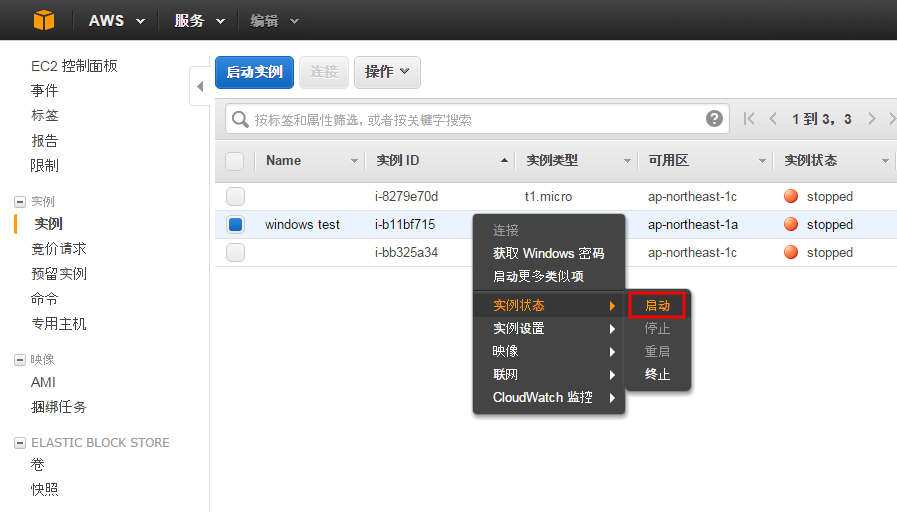Go to first page of results

coord(749,119)
